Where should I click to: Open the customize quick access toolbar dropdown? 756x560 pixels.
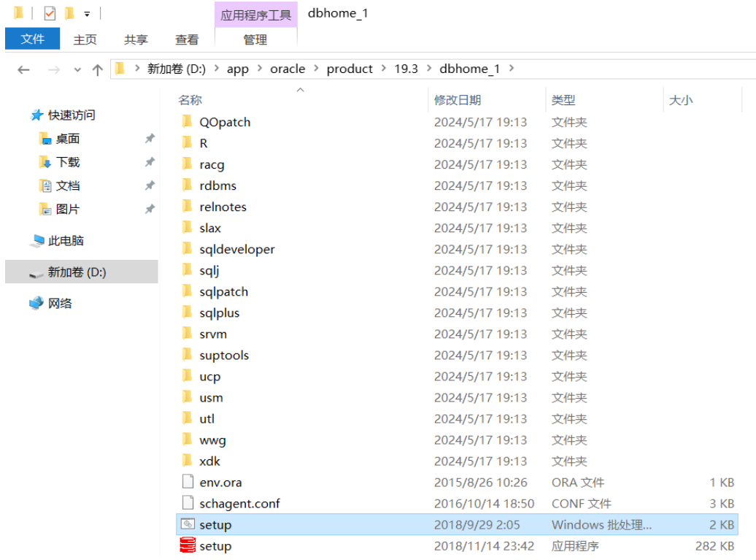tap(87, 14)
